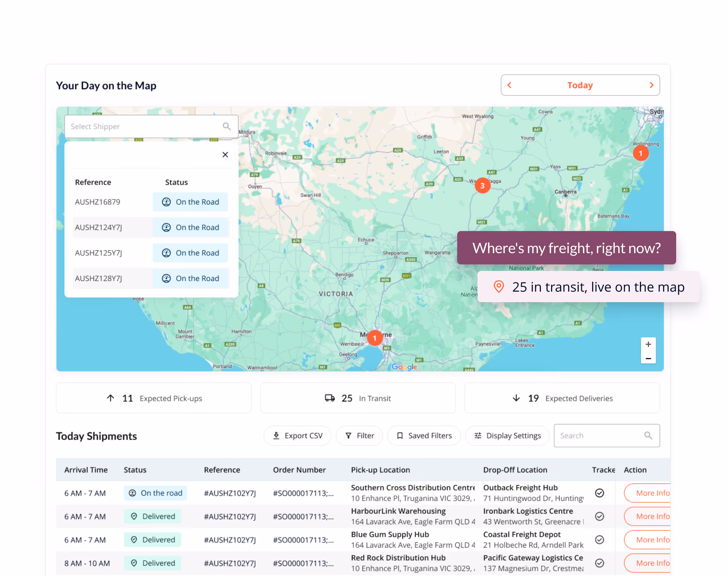Click the Wagga map cluster marker 3
728x576 pixels.
[x=483, y=186]
